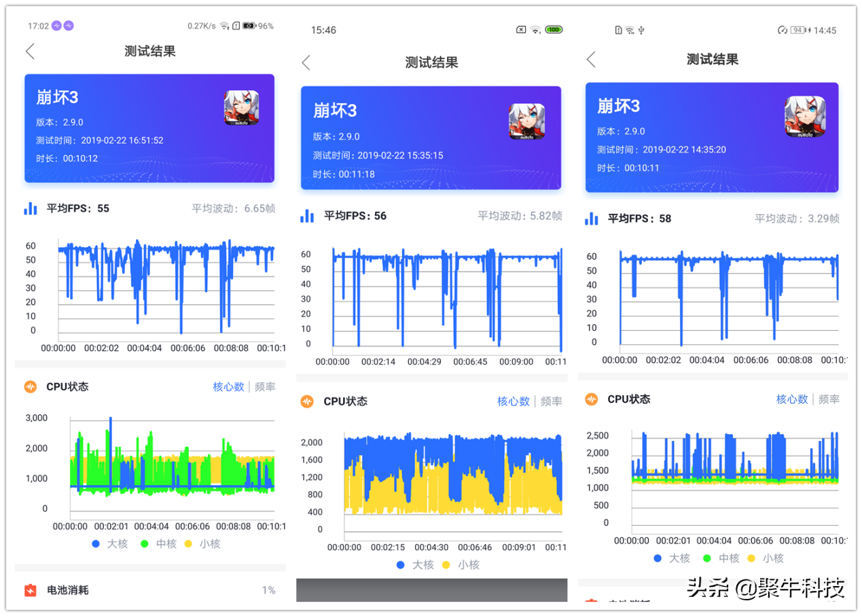Click FPS bar chart icon in left screen
862x616 pixels.
[x=31, y=209]
